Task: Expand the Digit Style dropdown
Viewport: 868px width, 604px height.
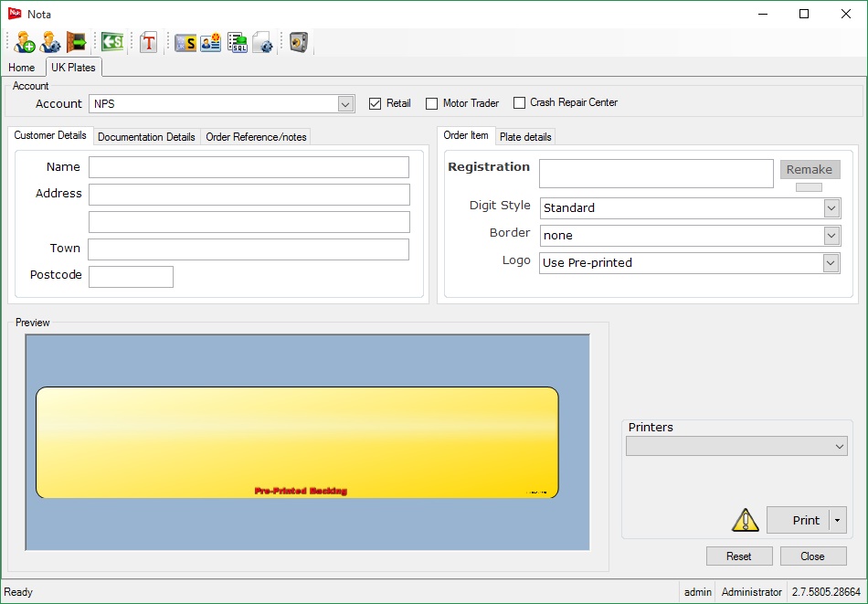Action: (831, 208)
